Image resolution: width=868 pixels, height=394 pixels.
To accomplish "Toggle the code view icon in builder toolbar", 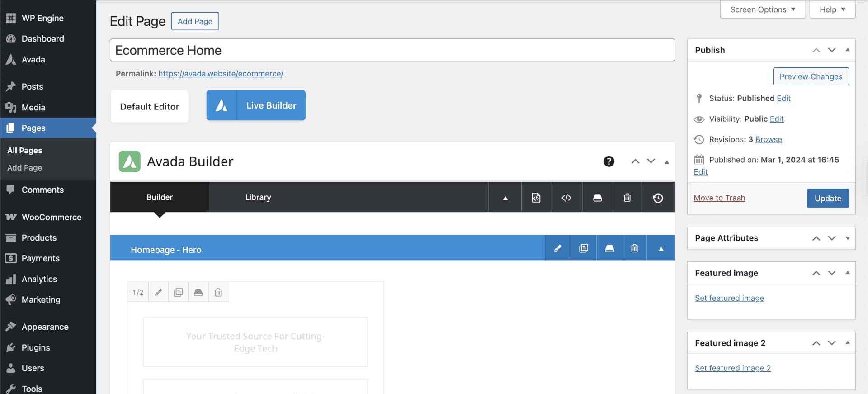I will point(566,198).
